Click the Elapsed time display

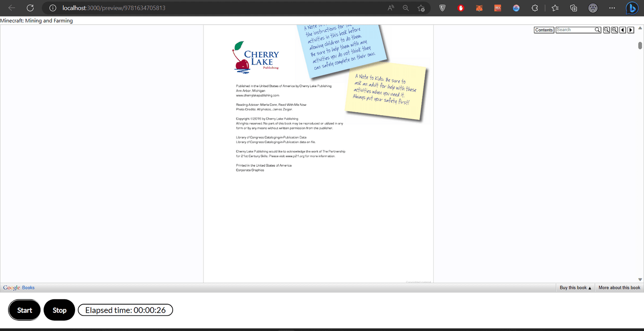[125, 310]
